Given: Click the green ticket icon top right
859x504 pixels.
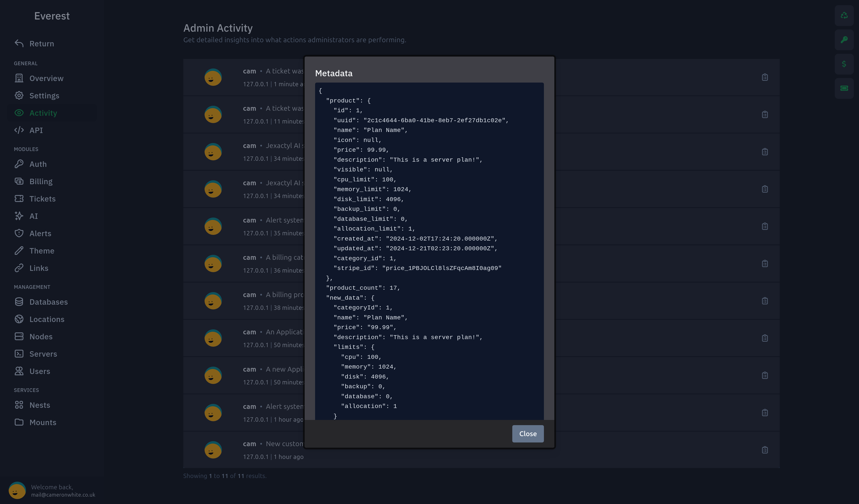Looking at the screenshot, I should 844,88.
